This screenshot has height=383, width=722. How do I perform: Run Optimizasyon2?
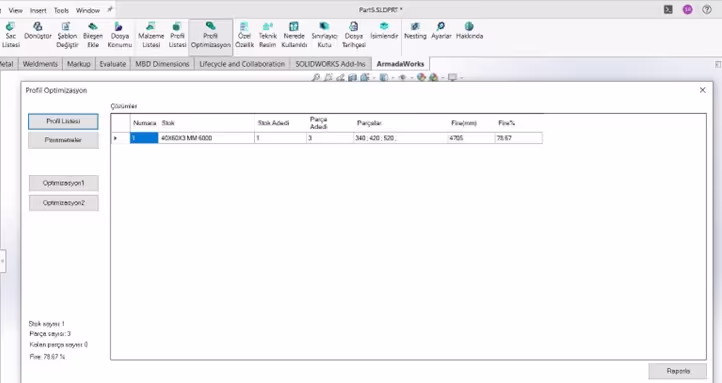tap(64, 203)
